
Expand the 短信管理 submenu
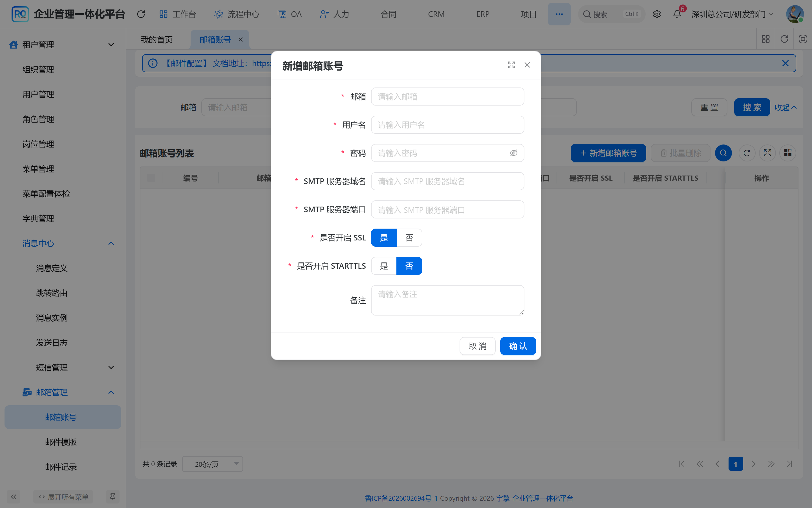click(63, 367)
